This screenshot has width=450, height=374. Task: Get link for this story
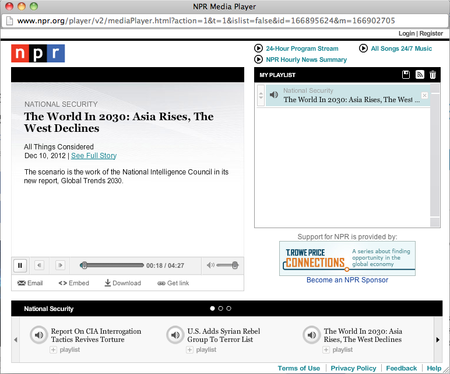pos(173,283)
